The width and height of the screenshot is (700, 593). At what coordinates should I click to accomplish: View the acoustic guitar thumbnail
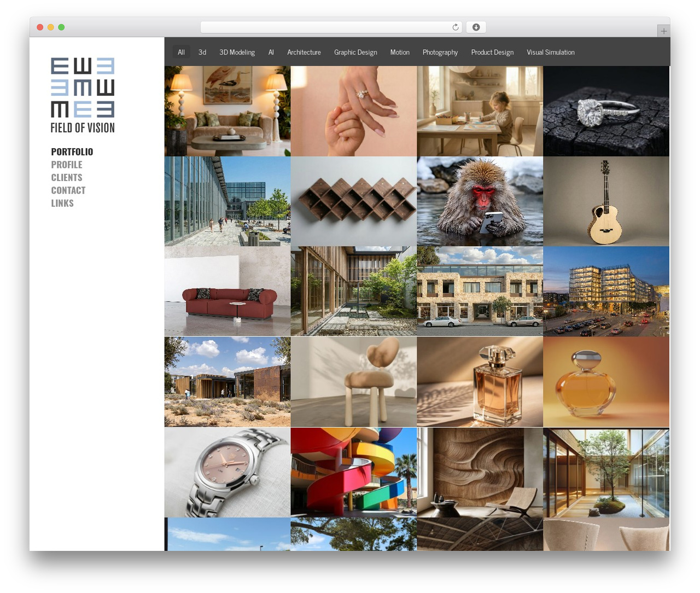[606, 201]
